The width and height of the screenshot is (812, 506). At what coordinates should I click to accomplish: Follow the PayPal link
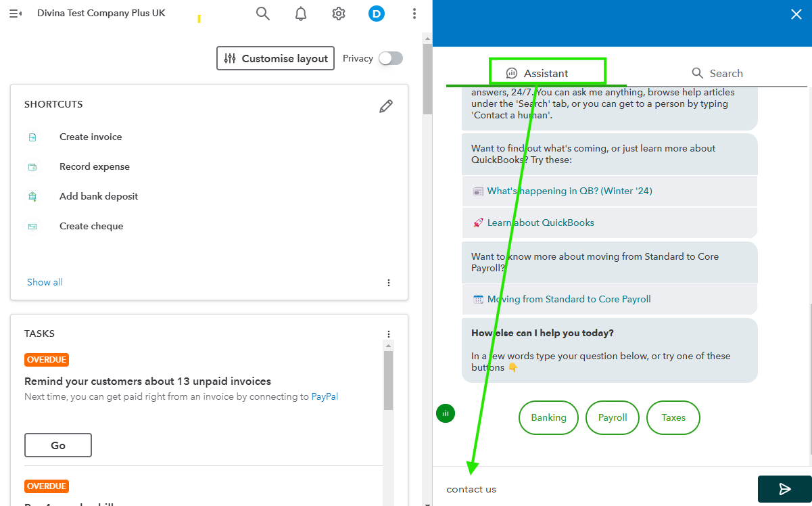coord(325,396)
